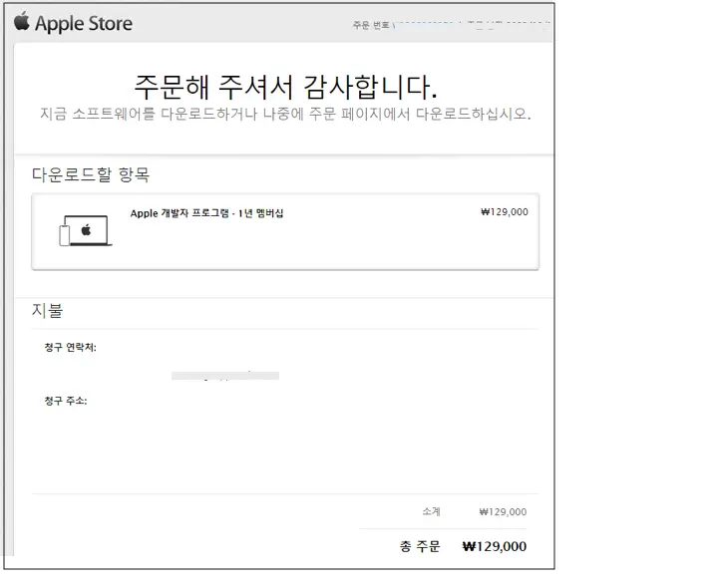Open Apple 개발자 프로그램 1년 멤버십 item
Image resolution: width=719 pixels, height=588 pixels.
point(206,213)
